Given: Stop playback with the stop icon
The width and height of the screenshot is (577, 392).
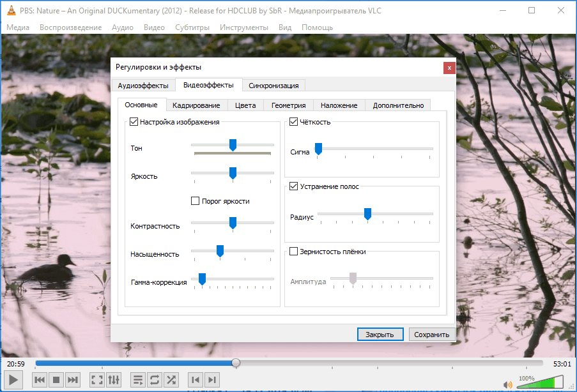Looking at the screenshot, I should [56, 381].
